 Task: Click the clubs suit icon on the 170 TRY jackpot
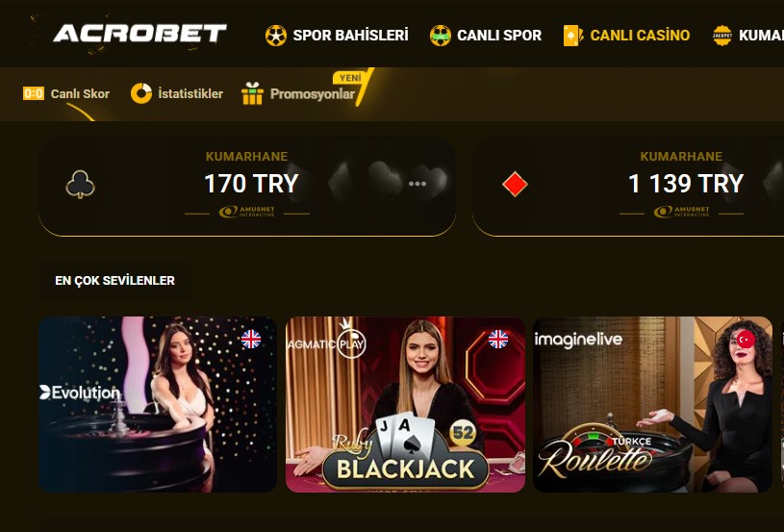[80, 185]
